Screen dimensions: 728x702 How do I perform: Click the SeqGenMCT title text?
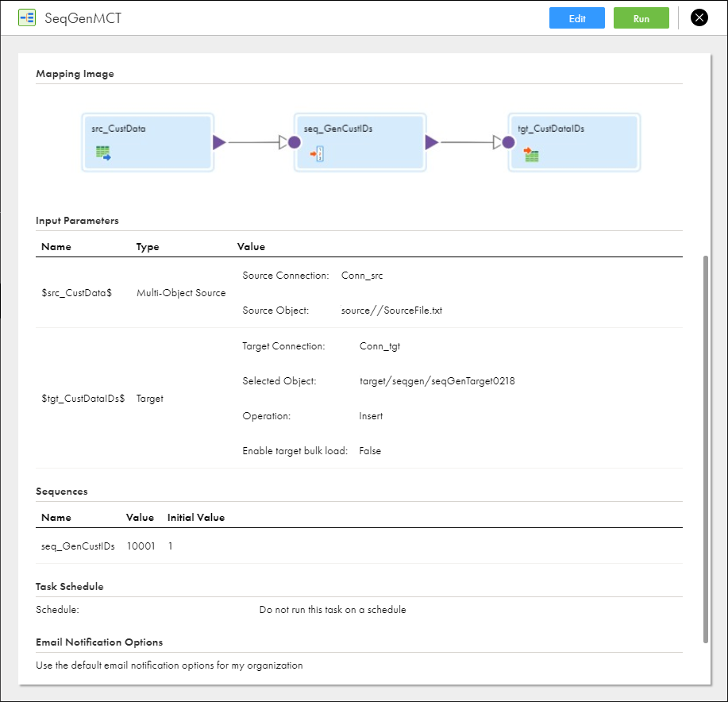[83, 18]
